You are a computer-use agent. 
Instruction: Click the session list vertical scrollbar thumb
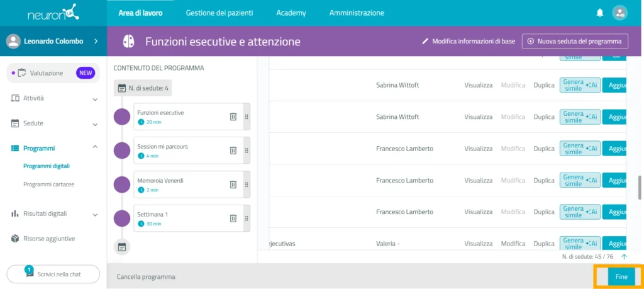pos(639,188)
